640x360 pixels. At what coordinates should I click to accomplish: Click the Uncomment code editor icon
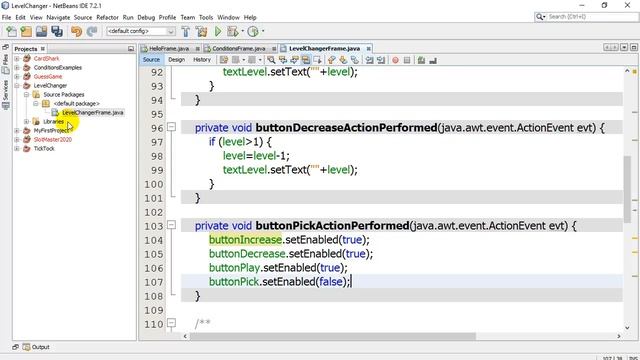pos(433,60)
